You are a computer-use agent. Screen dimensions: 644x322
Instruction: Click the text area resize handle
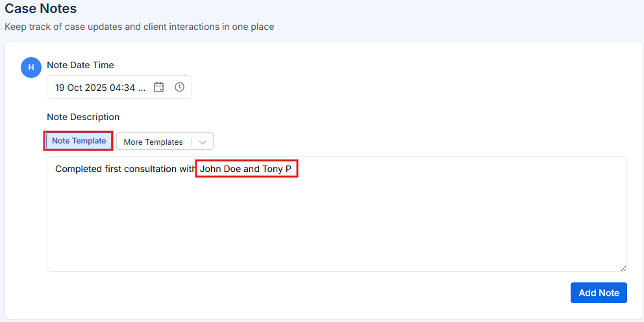coord(623,268)
